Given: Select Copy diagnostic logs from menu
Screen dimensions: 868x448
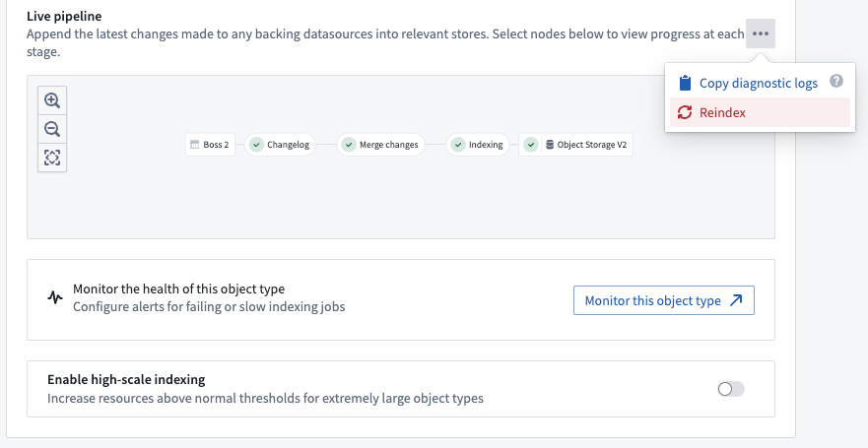Looking at the screenshot, I should tap(758, 83).
